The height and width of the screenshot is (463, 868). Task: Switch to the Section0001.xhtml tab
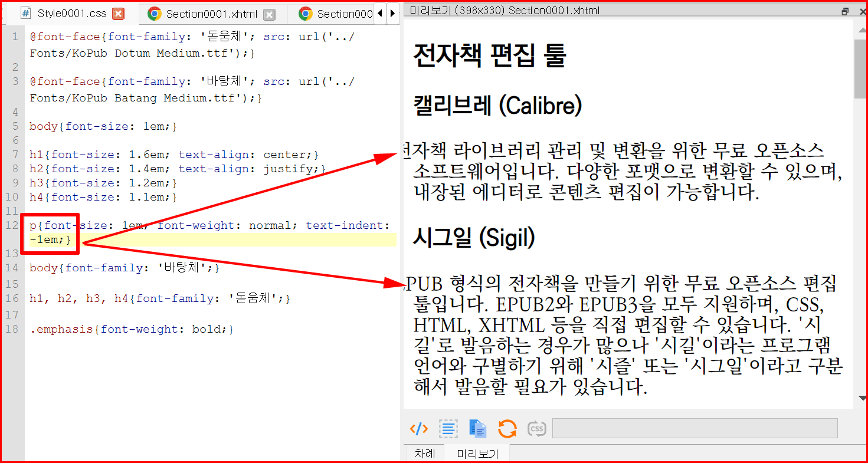pyautogui.click(x=212, y=14)
